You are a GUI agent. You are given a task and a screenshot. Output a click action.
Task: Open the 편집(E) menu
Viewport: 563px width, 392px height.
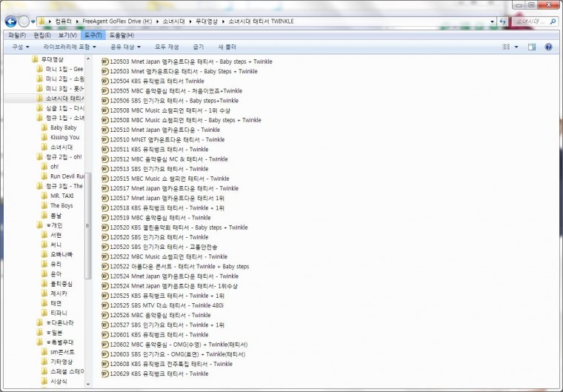[42, 36]
